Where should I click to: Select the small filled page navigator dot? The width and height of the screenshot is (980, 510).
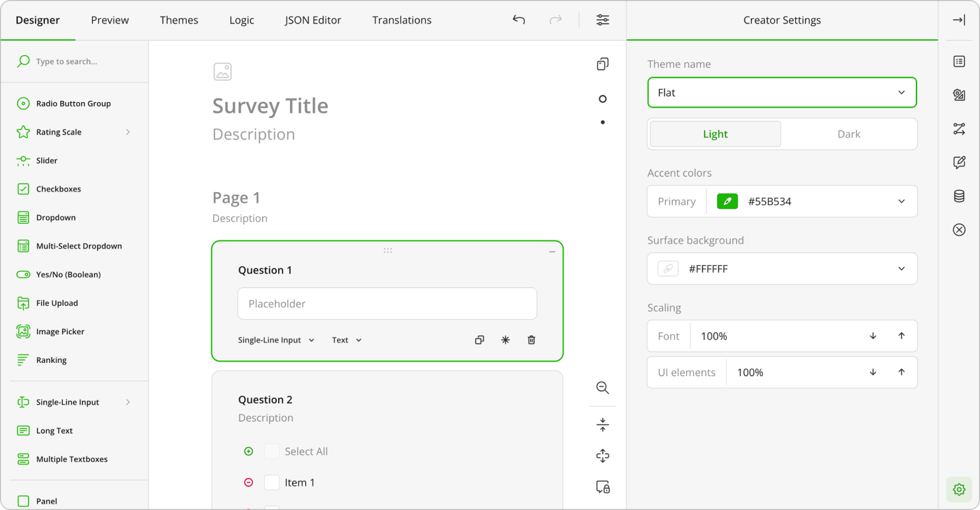(602, 122)
